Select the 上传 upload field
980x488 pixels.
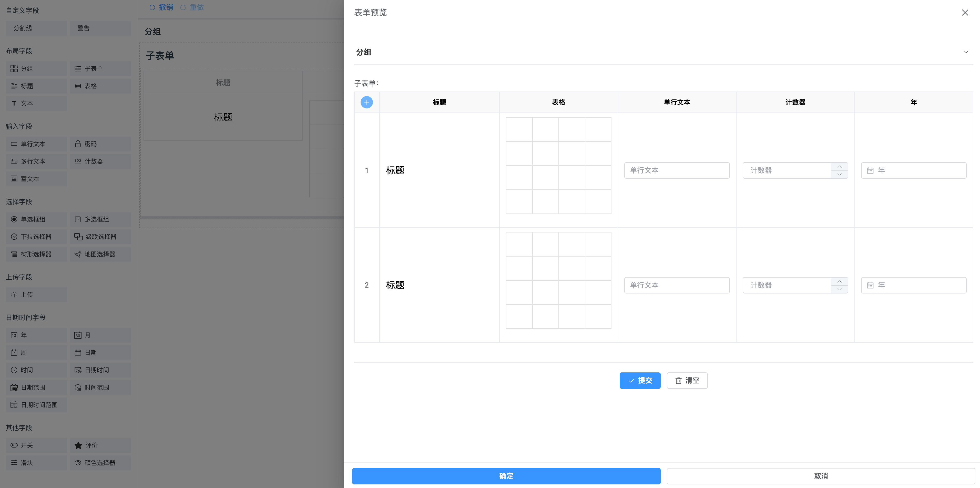point(36,294)
